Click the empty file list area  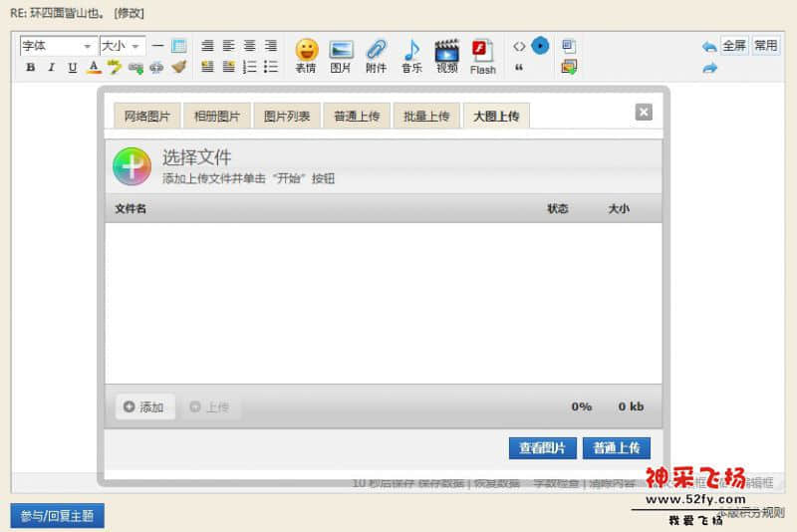tap(384, 303)
